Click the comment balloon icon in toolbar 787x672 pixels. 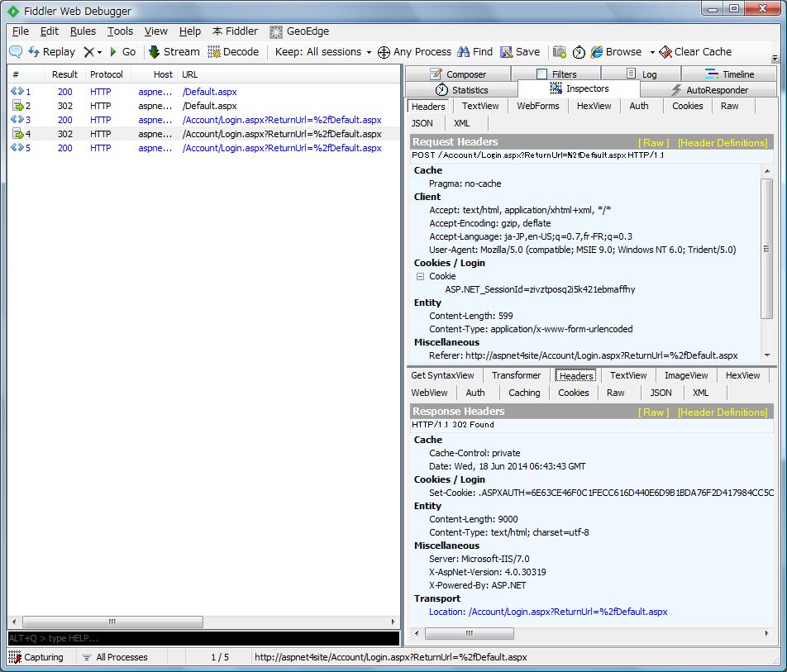(16, 52)
